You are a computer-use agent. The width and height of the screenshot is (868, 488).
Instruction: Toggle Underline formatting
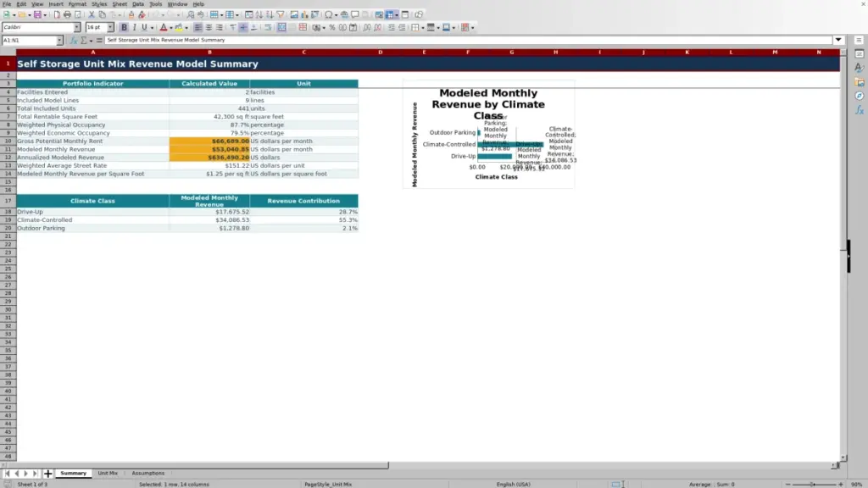point(144,27)
